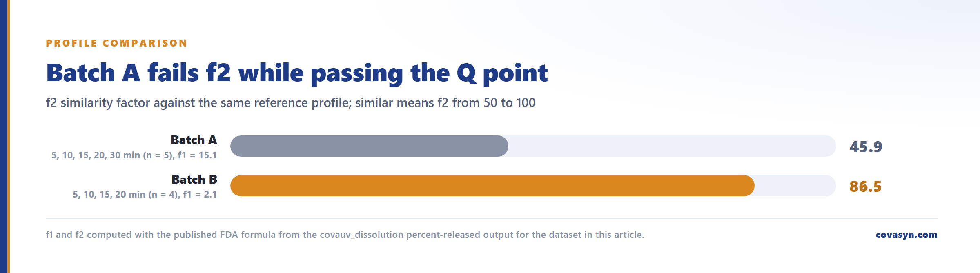
Task: Click the horizontal divider above the footnote
Action: (x=492, y=218)
